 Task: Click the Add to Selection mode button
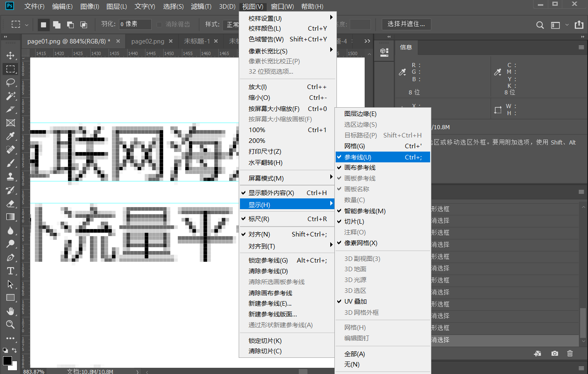click(x=57, y=25)
